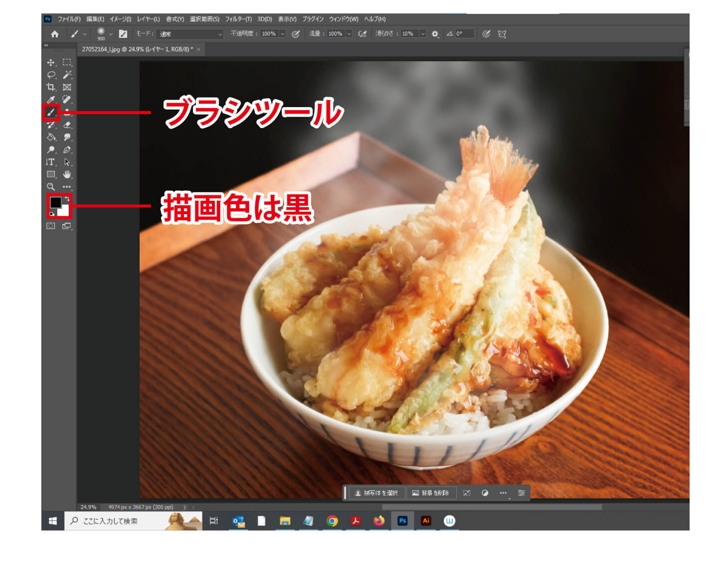Click the transform image icon in taskbar
This screenshot has height=565, width=728.
click(467, 493)
